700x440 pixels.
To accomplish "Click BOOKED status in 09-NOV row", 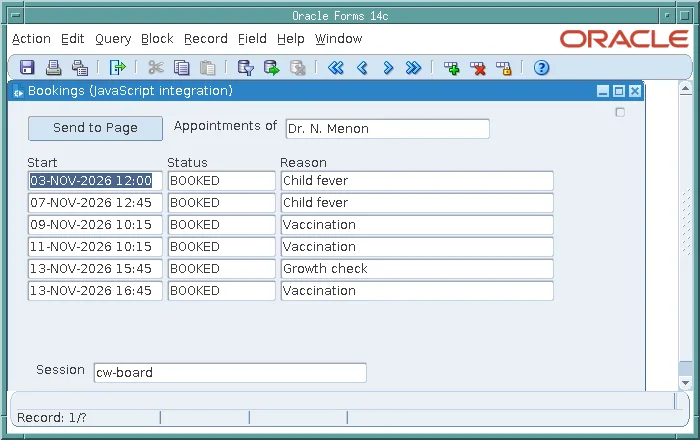I will (x=221, y=224).
